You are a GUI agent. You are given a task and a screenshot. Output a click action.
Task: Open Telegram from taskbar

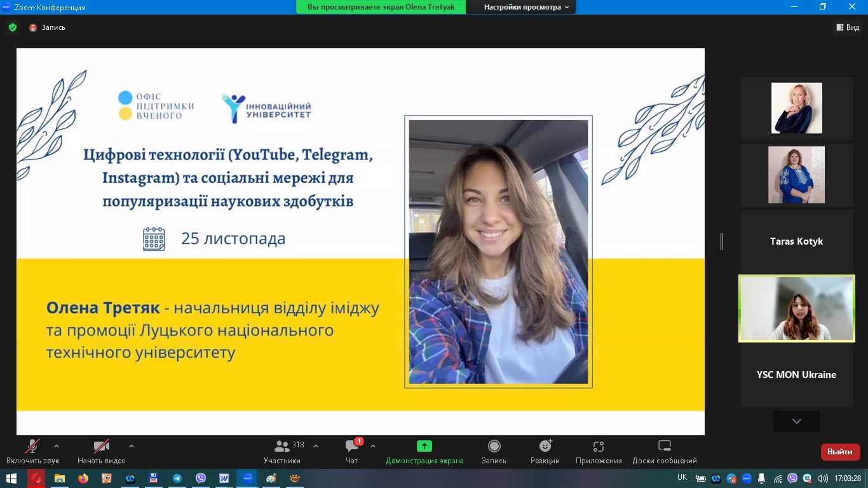pyautogui.click(x=177, y=478)
